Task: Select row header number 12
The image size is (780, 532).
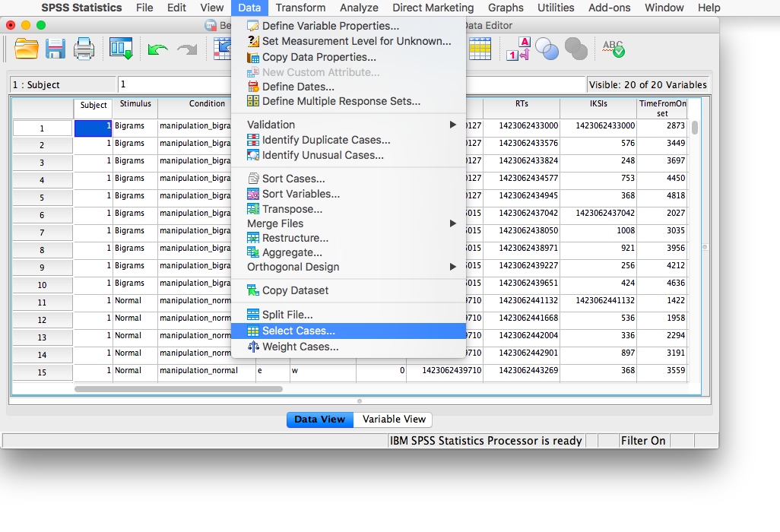Action: 43,320
